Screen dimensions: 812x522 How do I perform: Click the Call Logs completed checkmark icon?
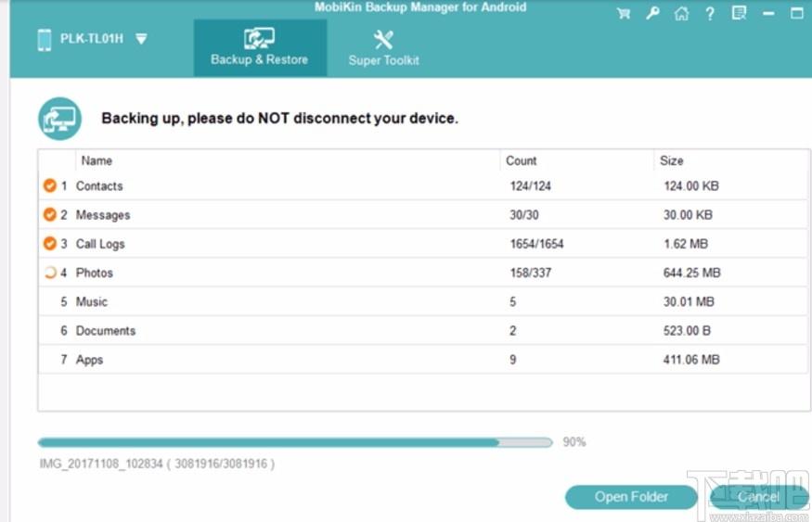[x=50, y=243]
